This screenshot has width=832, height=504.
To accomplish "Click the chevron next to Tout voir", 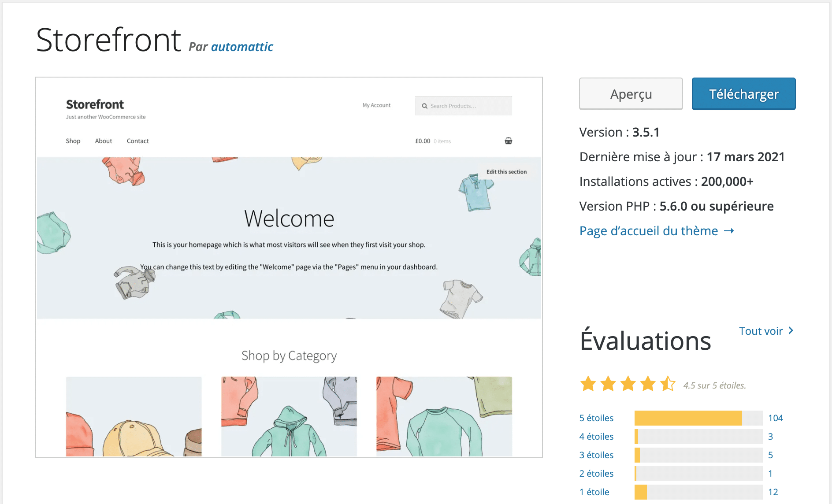I will [791, 330].
